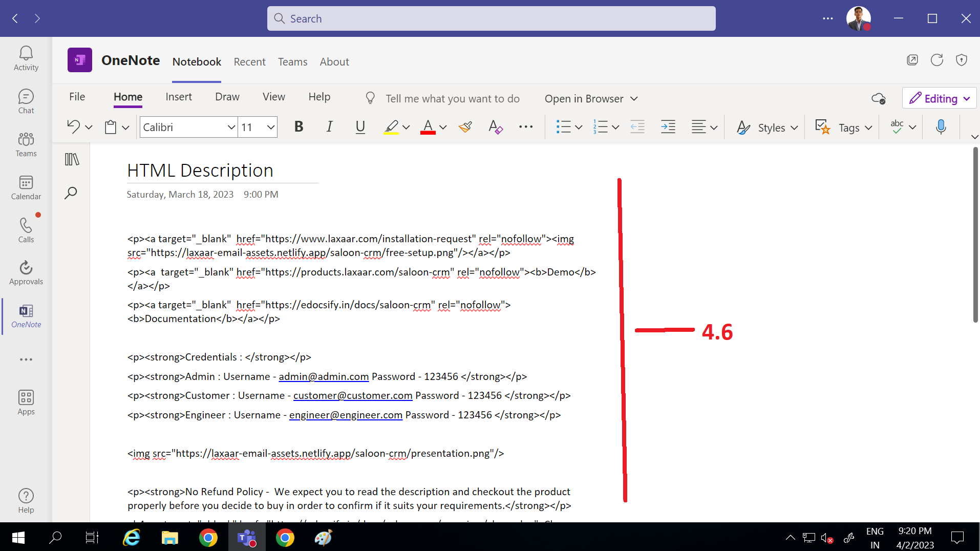Click the Tell me what you want box

pyautogui.click(x=452, y=99)
